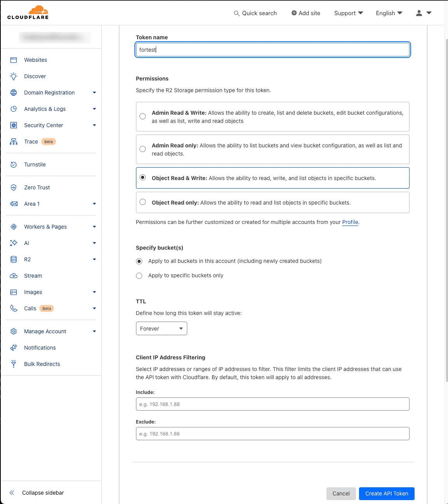Screen dimensions: 448x504
Task: Expand Manage Account submenu arrow
Action: click(94, 331)
